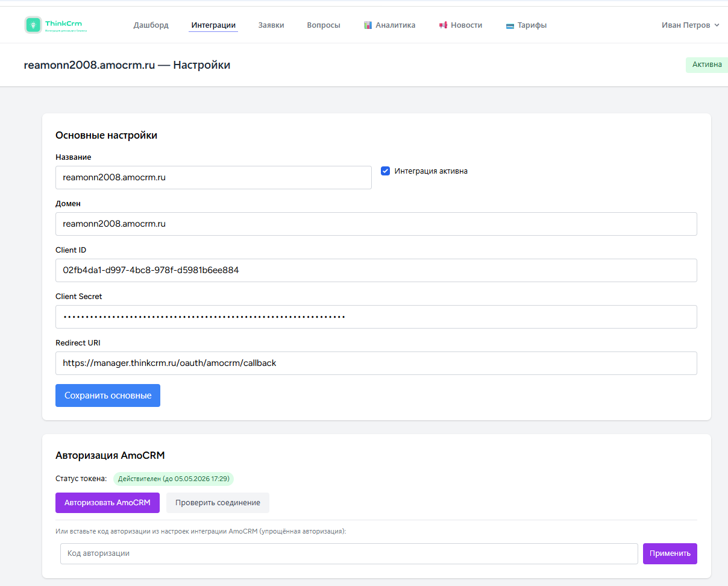Click the Применить button
The height and width of the screenshot is (586, 728).
pyautogui.click(x=670, y=553)
